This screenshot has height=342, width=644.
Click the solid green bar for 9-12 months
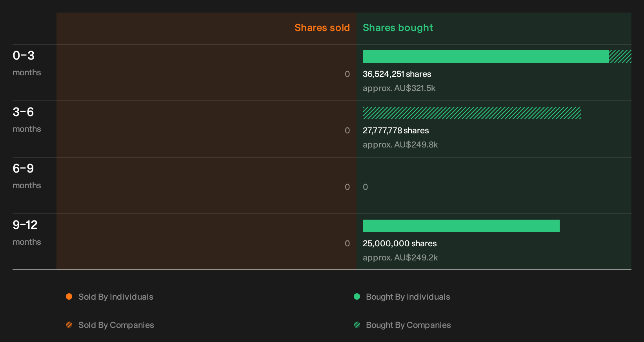click(x=461, y=226)
